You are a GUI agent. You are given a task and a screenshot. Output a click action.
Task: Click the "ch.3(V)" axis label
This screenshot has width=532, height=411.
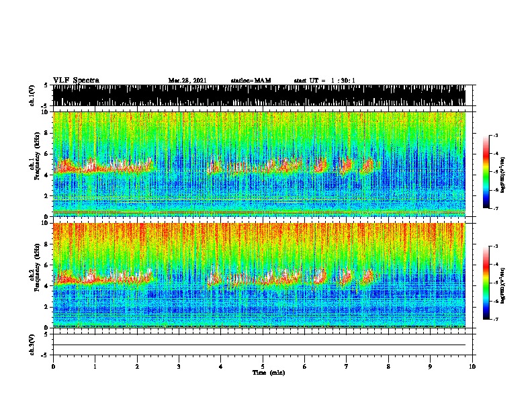coord(32,345)
